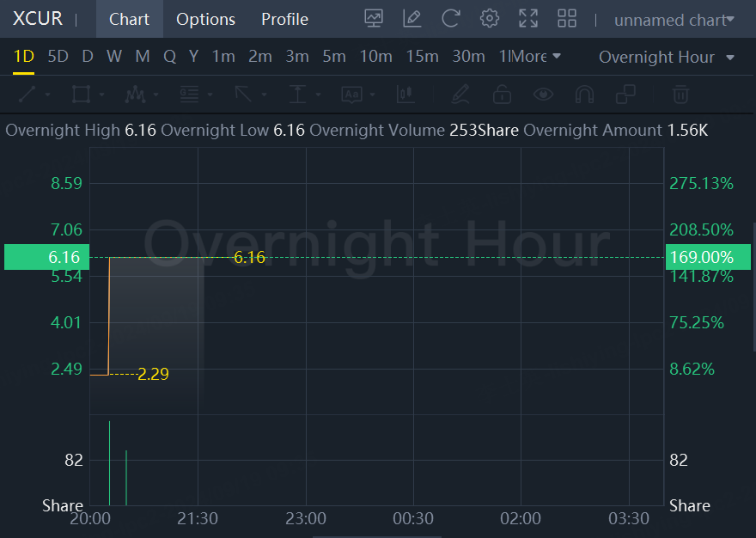The width and height of the screenshot is (756, 538).
Task: Switch to the Options tab
Action: point(205,19)
